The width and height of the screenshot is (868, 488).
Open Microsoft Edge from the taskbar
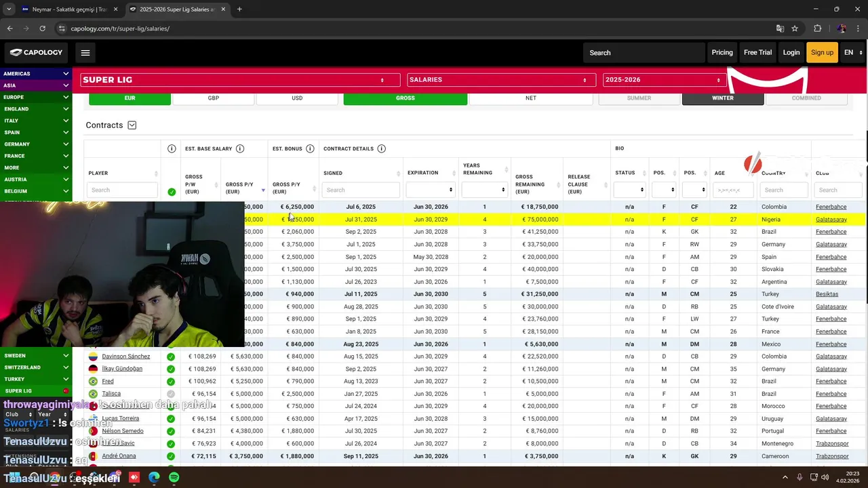(x=154, y=477)
